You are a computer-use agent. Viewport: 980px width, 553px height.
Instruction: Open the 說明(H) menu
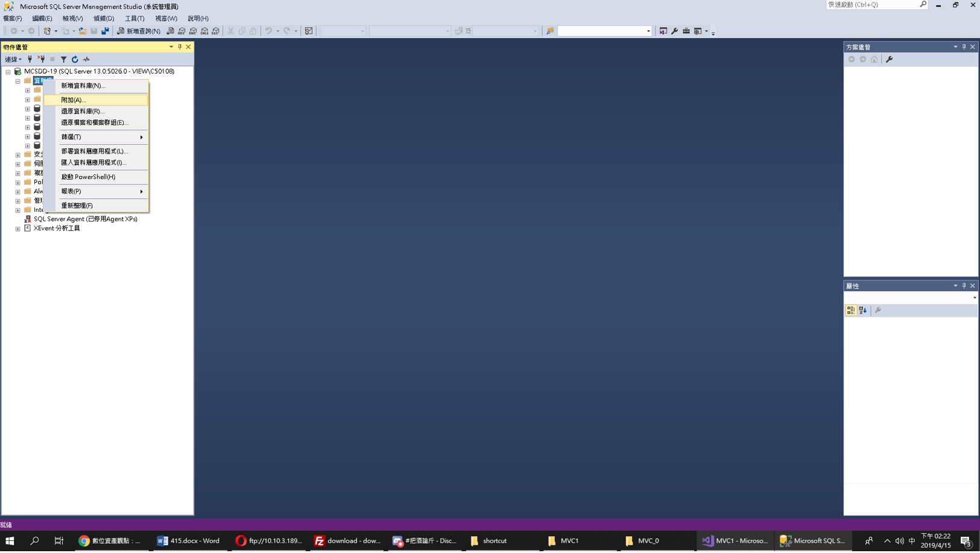tap(198, 18)
